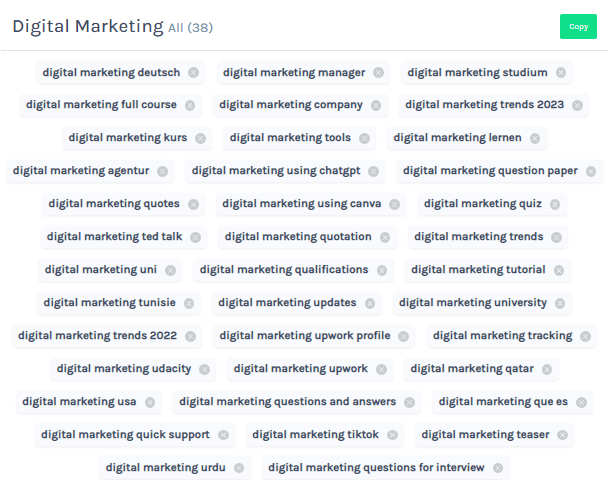
Task: Remove the 'digital marketing qatar' tag
Action: pyautogui.click(x=547, y=369)
